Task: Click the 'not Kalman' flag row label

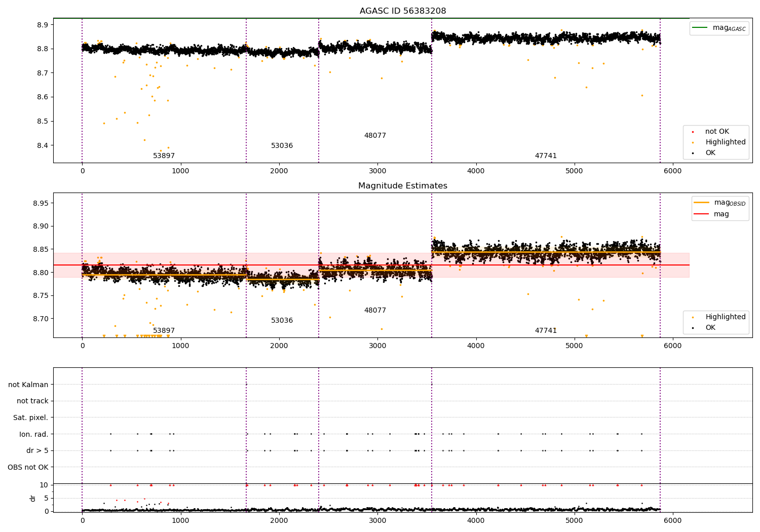Action: point(28,385)
